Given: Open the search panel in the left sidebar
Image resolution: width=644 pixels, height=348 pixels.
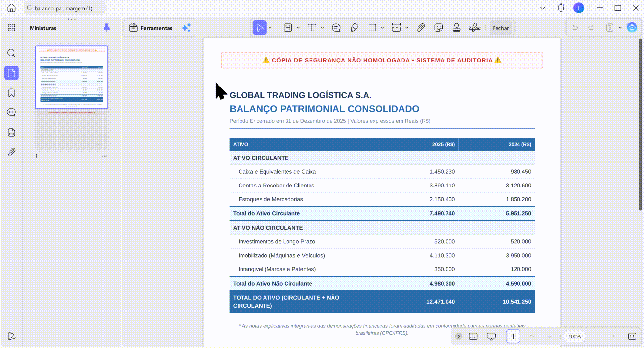Looking at the screenshot, I should [11, 53].
